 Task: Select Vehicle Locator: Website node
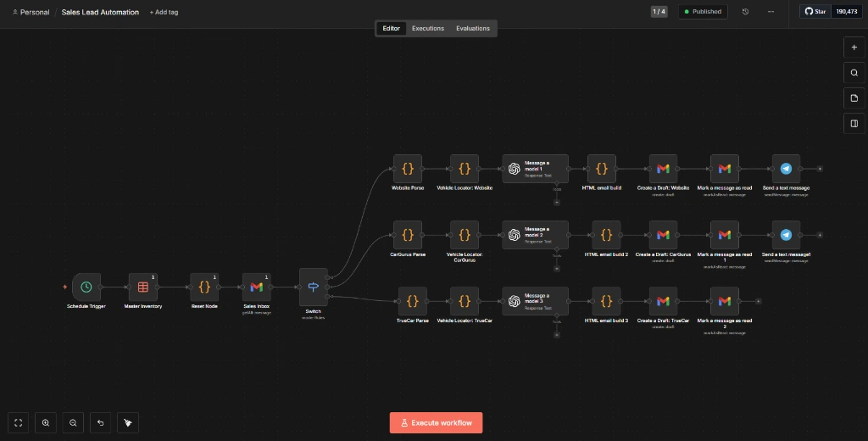tap(465, 169)
